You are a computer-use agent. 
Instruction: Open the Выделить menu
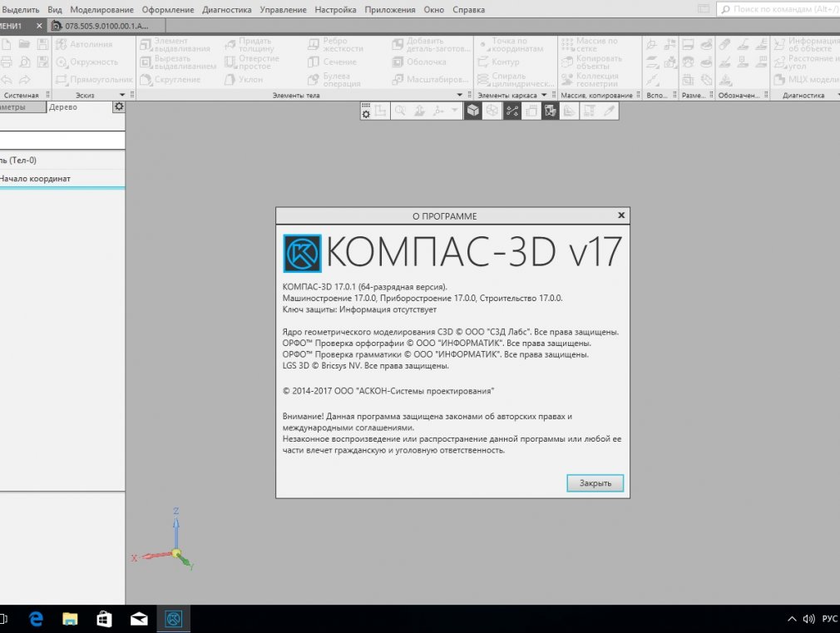click(20, 10)
